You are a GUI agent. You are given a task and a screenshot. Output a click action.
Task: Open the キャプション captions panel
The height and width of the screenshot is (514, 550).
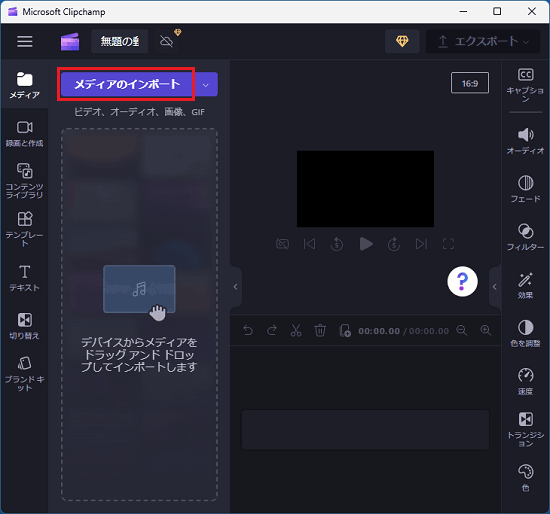[525, 85]
